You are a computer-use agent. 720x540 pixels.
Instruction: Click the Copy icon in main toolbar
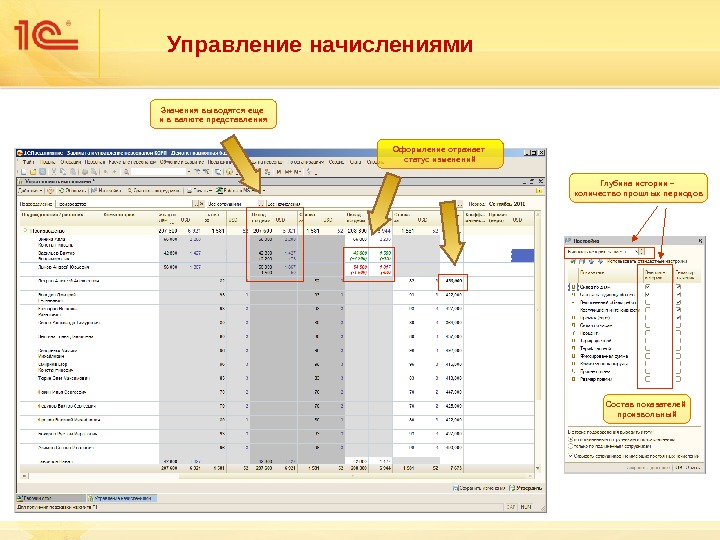coord(62,172)
